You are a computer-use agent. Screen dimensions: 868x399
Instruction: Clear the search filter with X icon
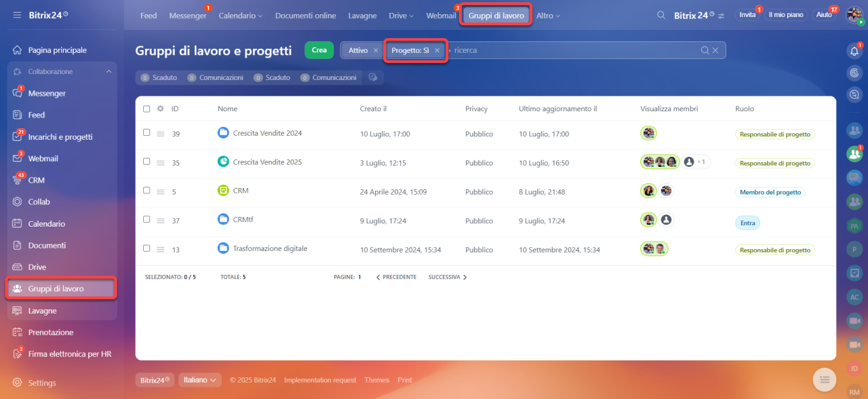[715, 50]
